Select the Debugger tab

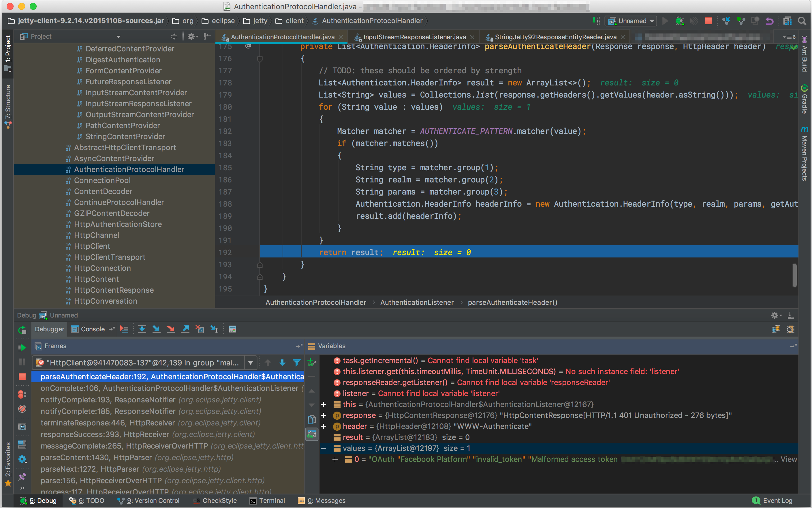49,329
